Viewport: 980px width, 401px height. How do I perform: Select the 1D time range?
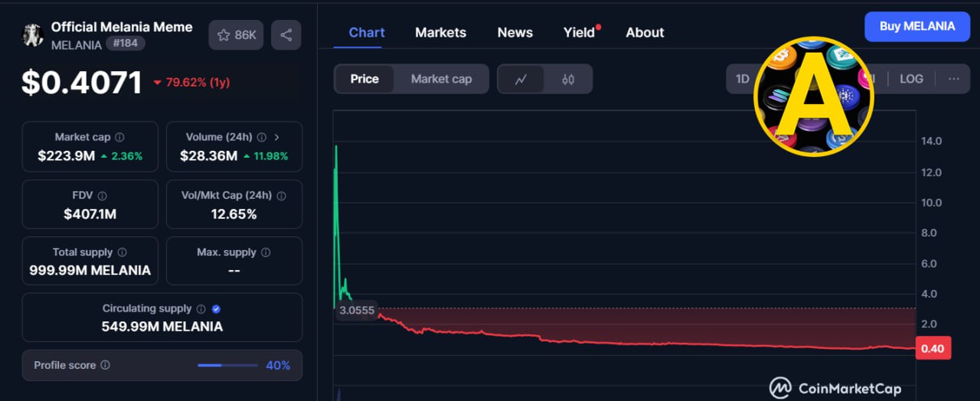point(742,79)
